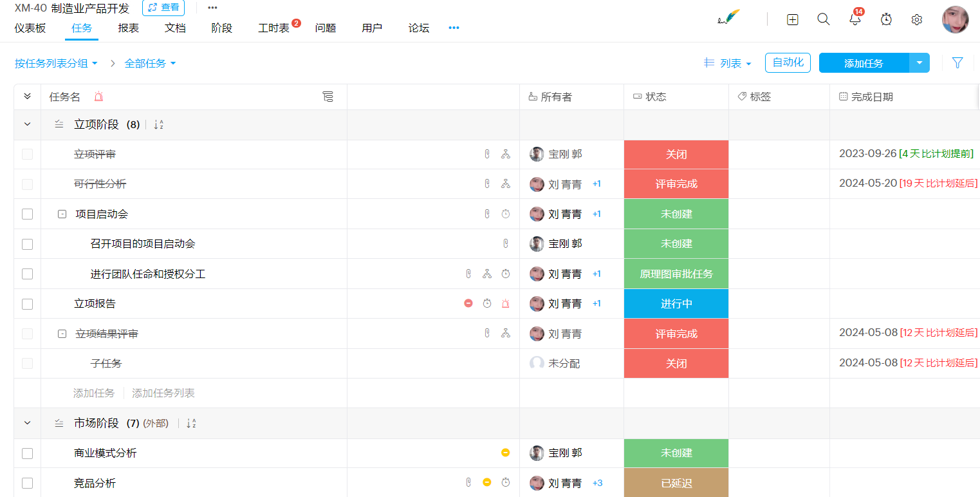Open the user profile avatar
This screenshot has height=497, width=980.
click(956, 20)
